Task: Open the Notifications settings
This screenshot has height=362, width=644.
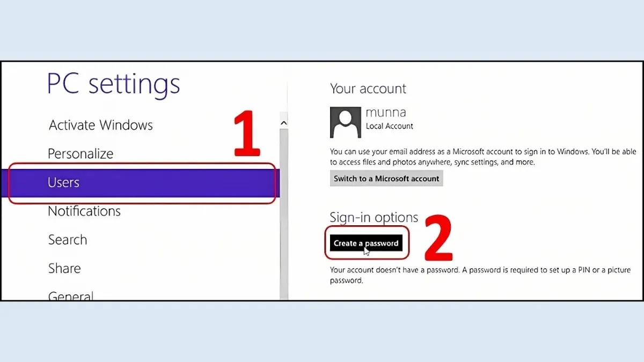Action: click(84, 211)
